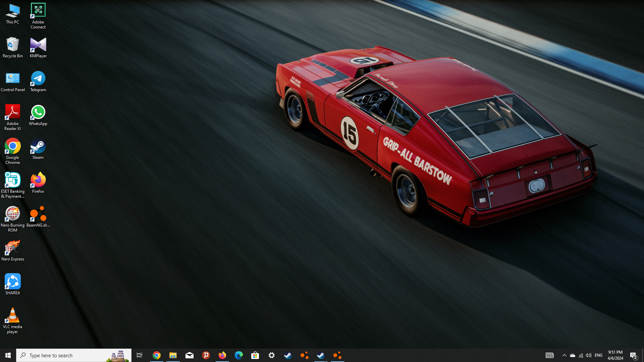
Task: Select the Adobe Reader XI shortcut
Action: click(12, 117)
